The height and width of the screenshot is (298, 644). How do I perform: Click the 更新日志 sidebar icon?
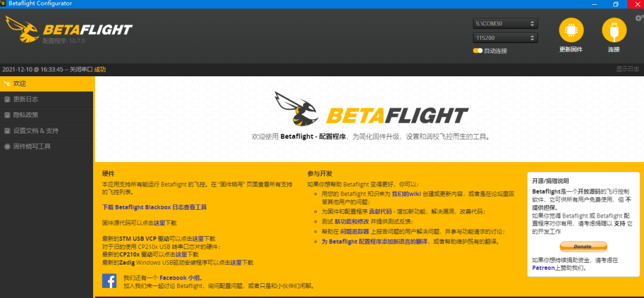point(7,100)
